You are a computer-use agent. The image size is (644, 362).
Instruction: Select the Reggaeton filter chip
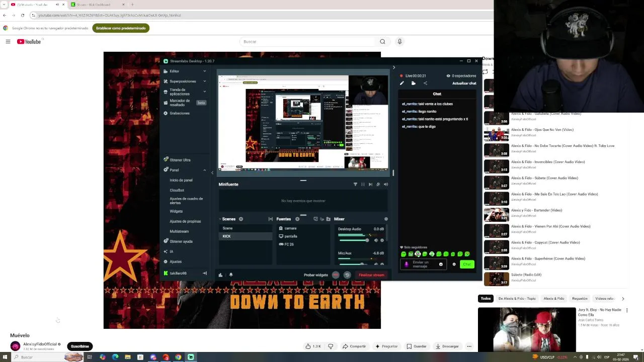[x=580, y=299]
